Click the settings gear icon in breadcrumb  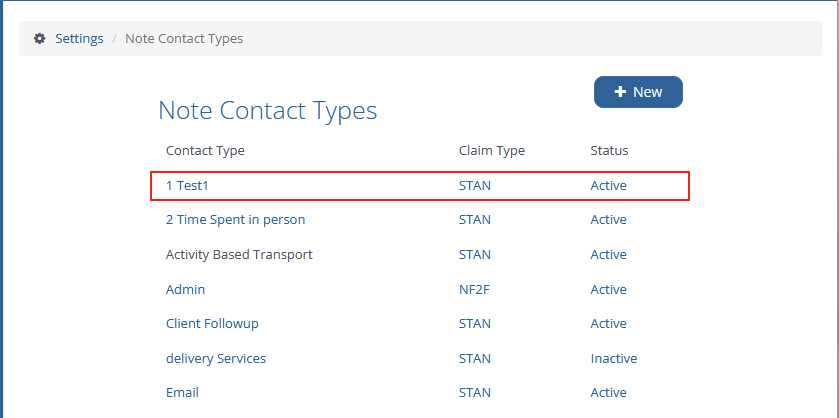(39, 39)
